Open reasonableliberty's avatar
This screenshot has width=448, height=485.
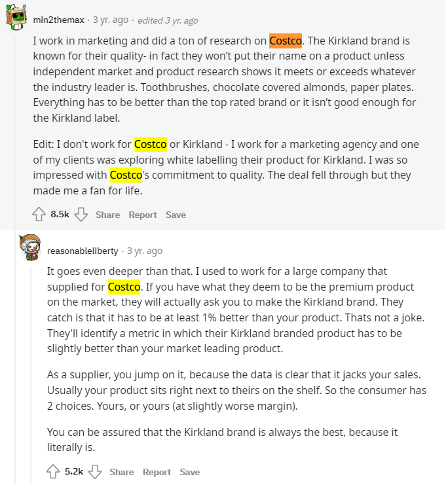coord(30,248)
